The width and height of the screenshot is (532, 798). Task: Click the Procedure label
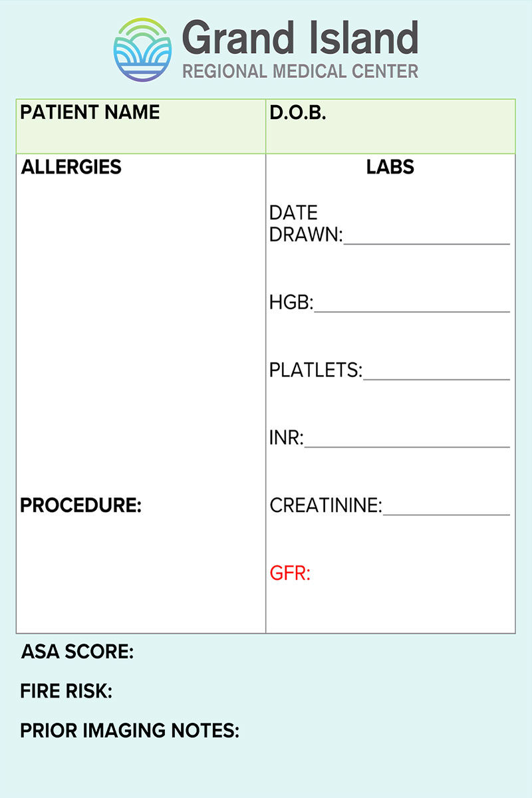pyautogui.click(x=81, y=505)
